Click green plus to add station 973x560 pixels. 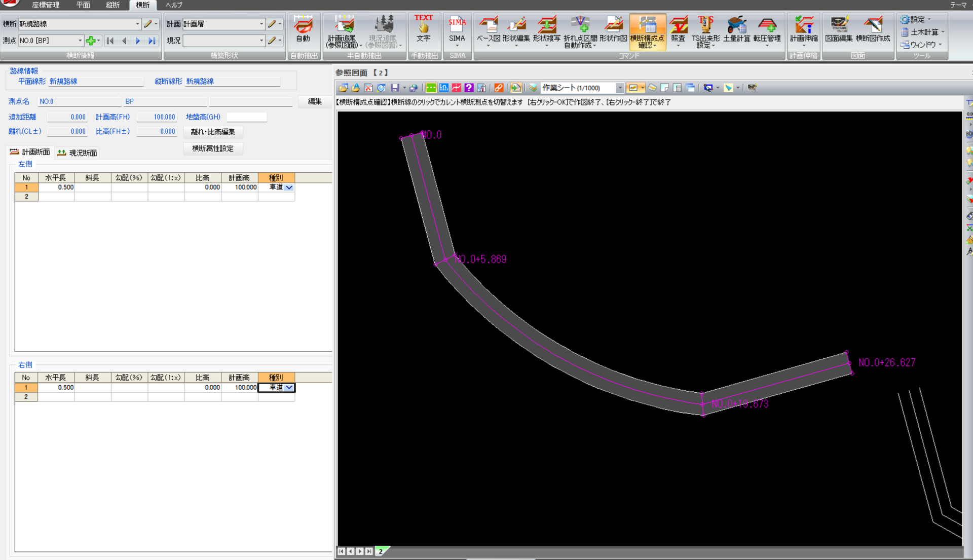(91, 41)
